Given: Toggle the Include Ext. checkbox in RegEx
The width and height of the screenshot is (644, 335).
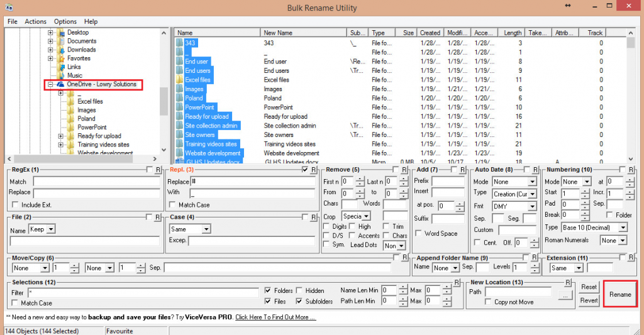Looking at the screenshot, I should pos(15,204).
